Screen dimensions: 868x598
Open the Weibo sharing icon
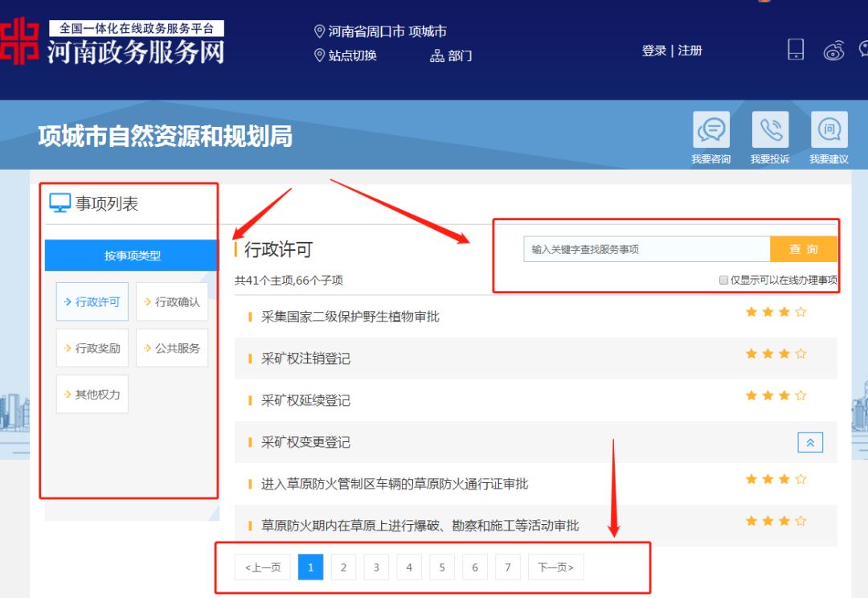[834, 50]
